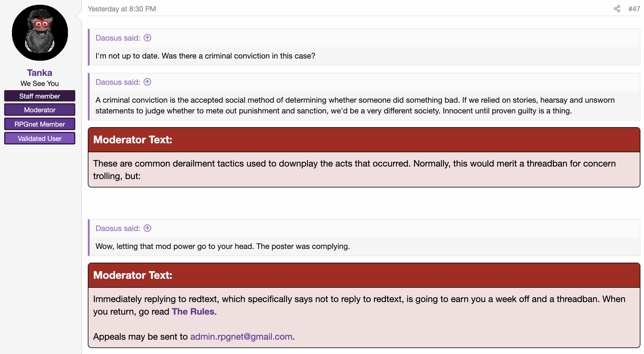Open The Rules link

point(193,311)
